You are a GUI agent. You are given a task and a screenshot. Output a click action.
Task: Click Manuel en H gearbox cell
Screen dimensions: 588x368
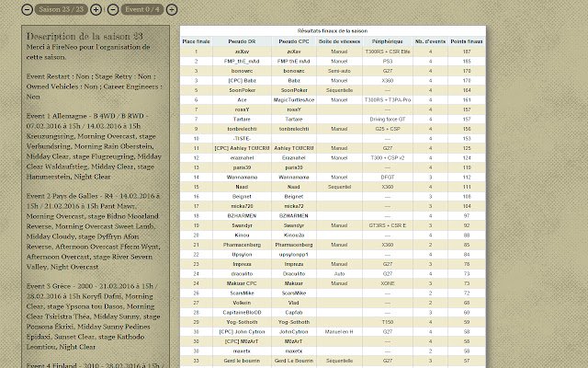(x=339, y=332)
